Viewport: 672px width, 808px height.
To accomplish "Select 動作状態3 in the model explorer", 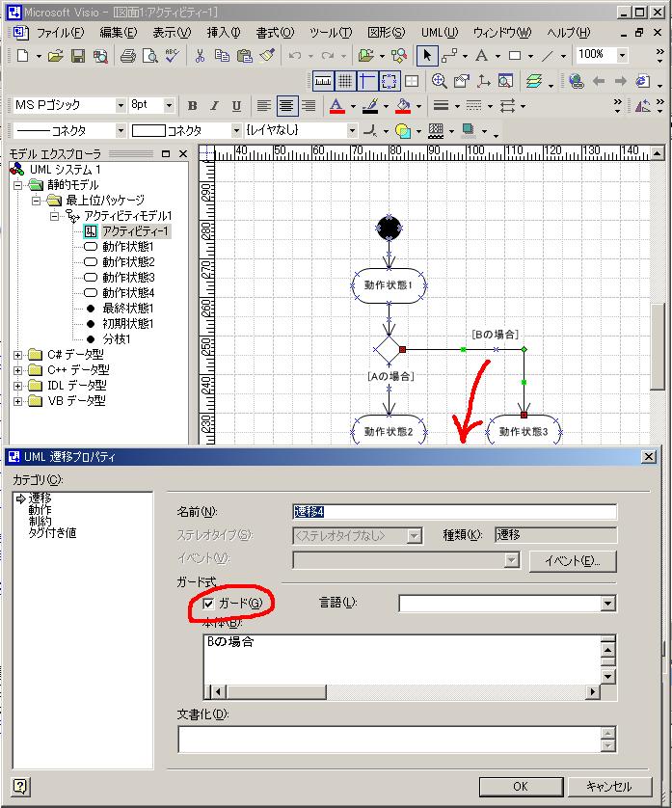I will (x=128, y=278).
